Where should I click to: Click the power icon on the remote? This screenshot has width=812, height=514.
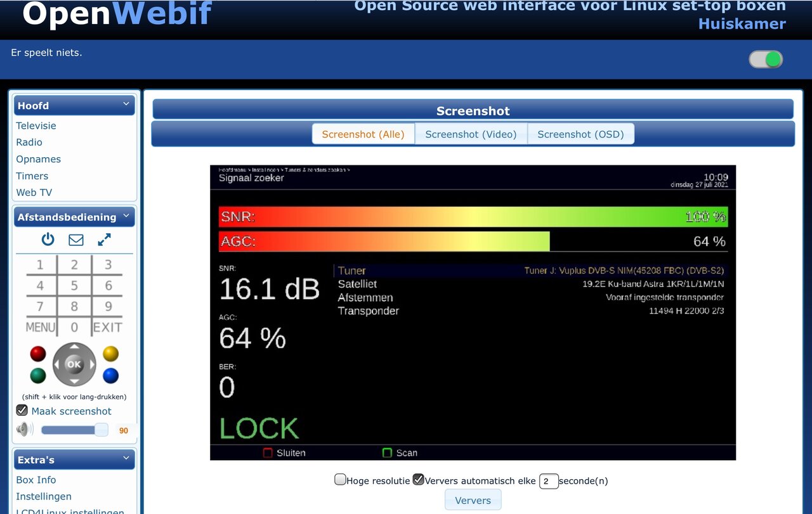pyautogui.click(x=48, y=240)
